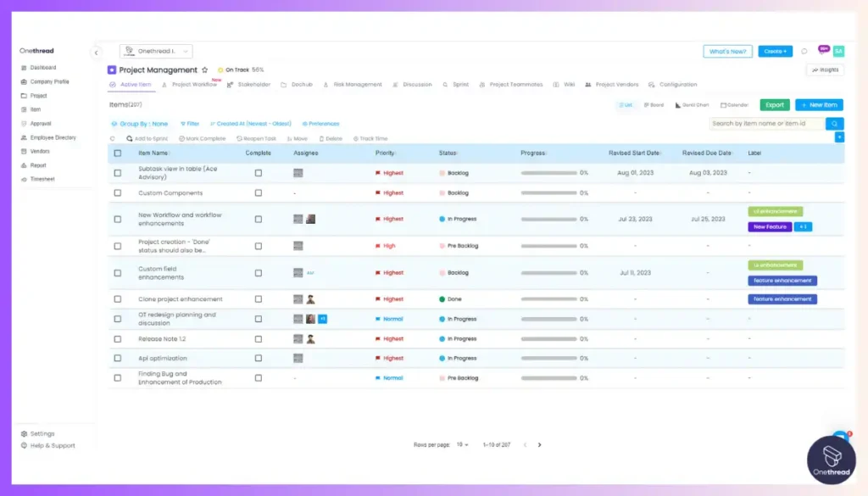
Task: Click the green Export button
Action: point(775,105)
